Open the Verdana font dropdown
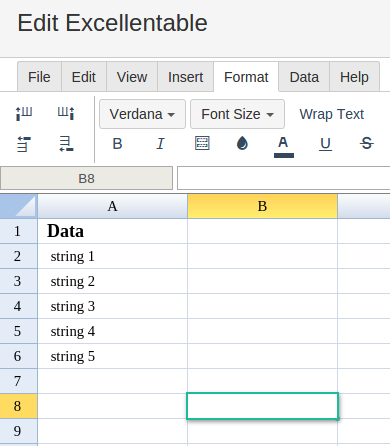 pos(142,114)
